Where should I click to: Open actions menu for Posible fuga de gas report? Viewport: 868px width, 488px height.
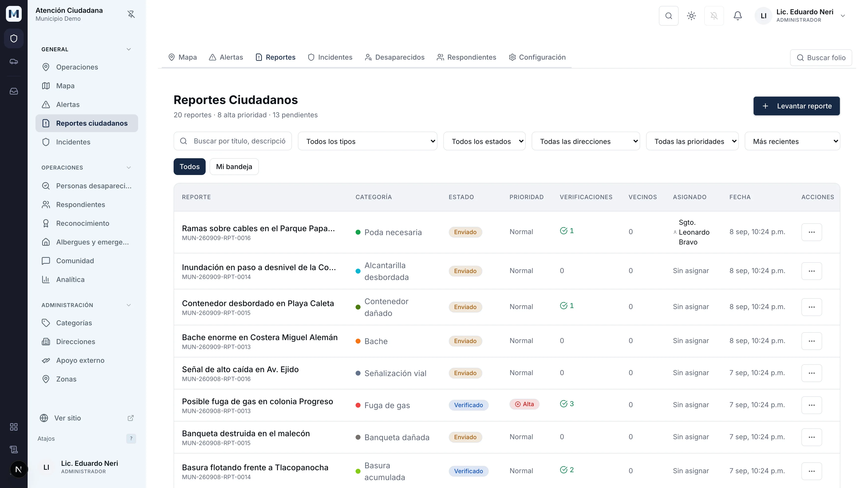click(x=812, y=405)
